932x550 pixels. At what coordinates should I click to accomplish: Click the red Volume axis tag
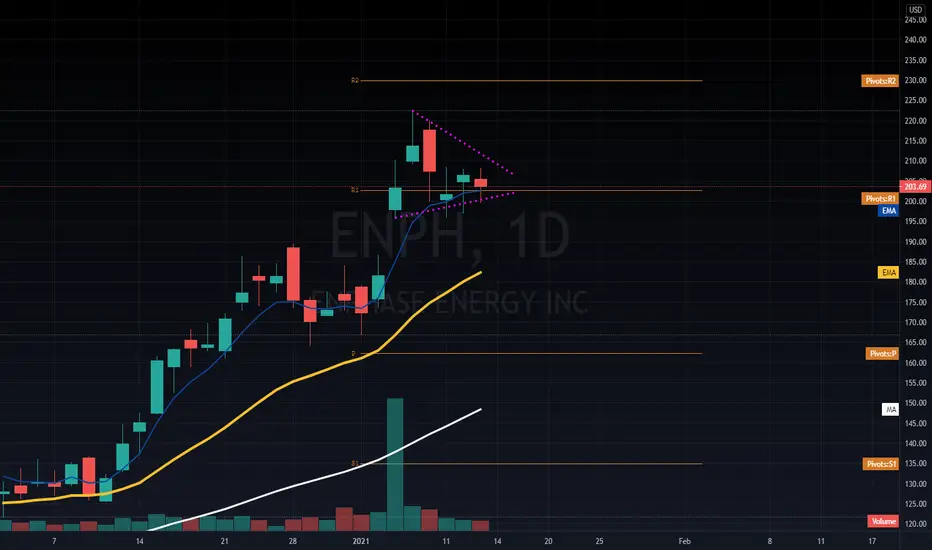tap(883, 521)
